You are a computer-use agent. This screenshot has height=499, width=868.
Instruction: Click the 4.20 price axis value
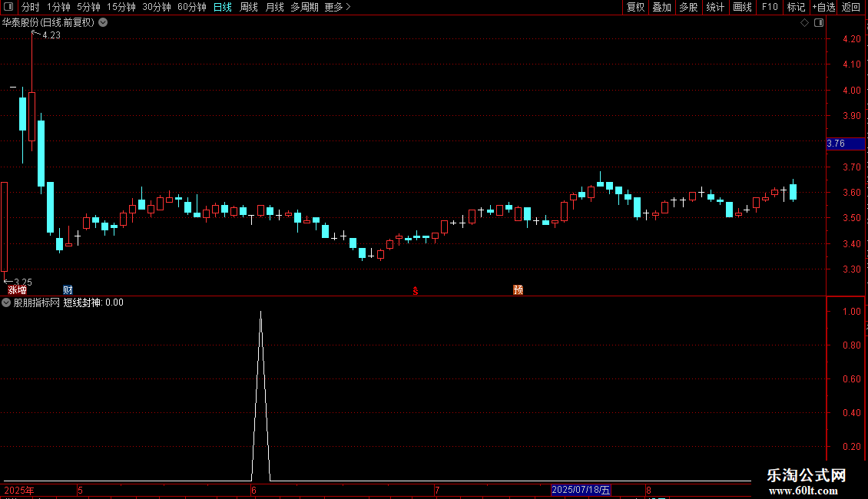[851, 38]
